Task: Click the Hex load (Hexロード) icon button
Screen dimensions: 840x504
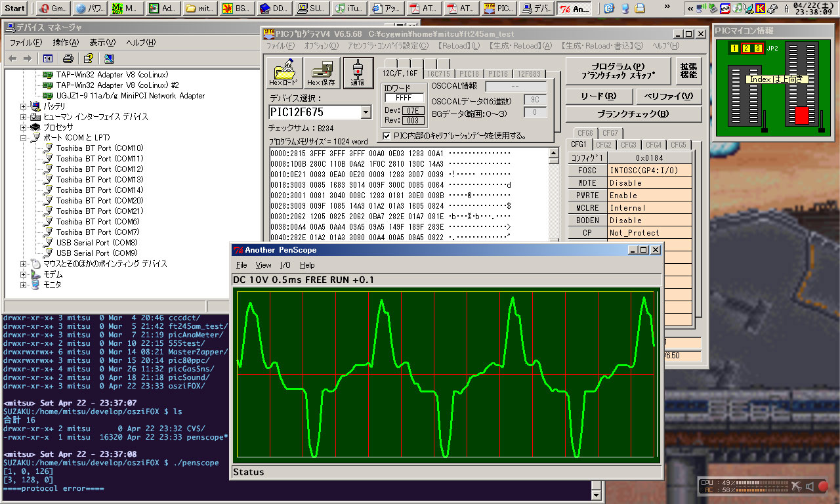Action: coord(284,72)
